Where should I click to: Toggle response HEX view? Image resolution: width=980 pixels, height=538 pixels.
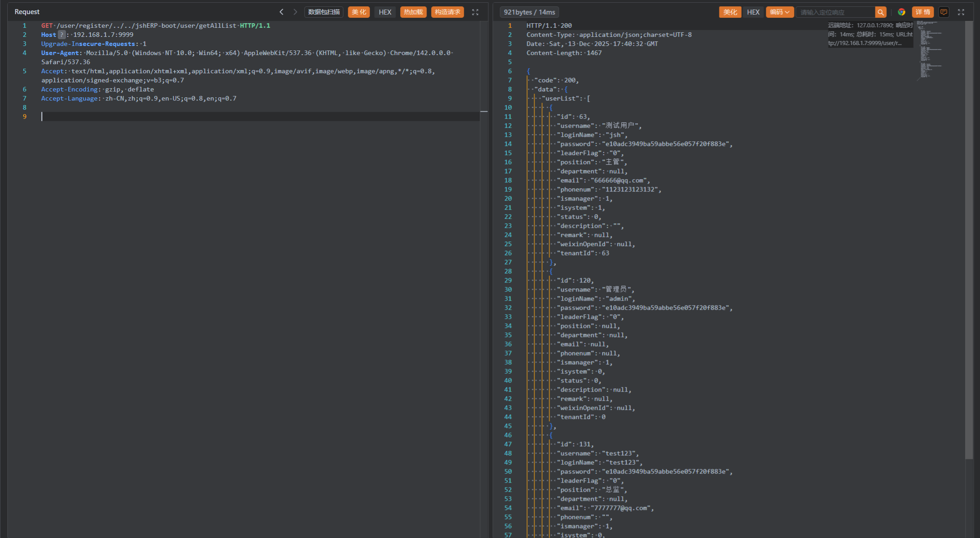point(753,12)
